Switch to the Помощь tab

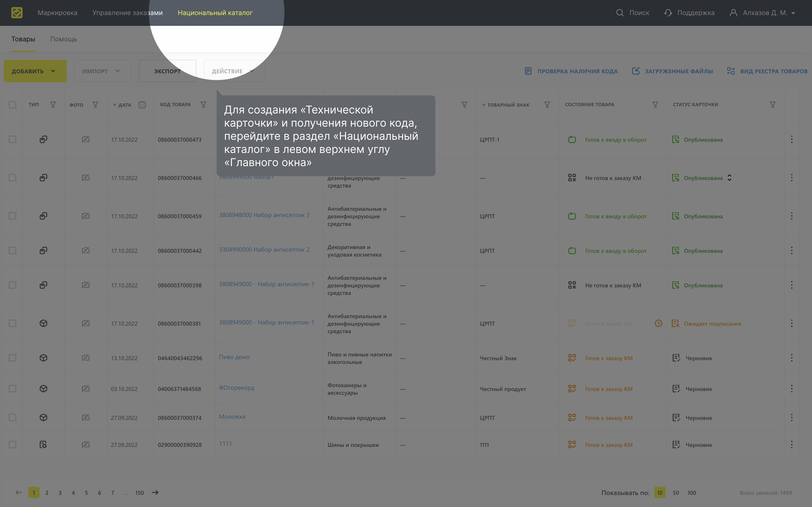coord(64,39)
